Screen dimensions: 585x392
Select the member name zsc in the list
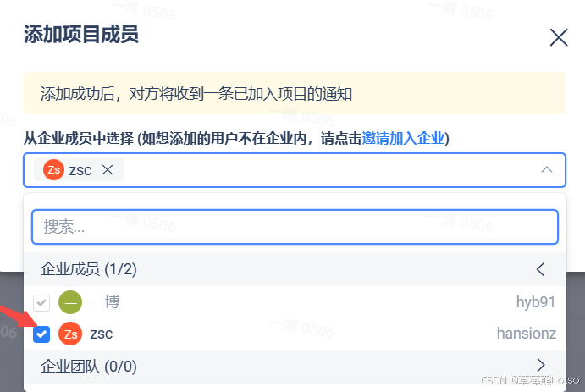pos(102,334)
